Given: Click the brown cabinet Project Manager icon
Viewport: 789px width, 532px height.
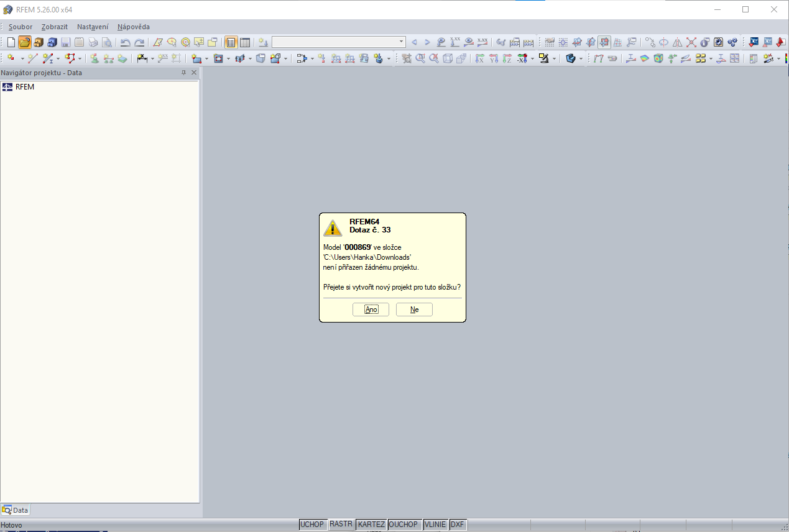Looking at the screenshot, I should [38, 42].
